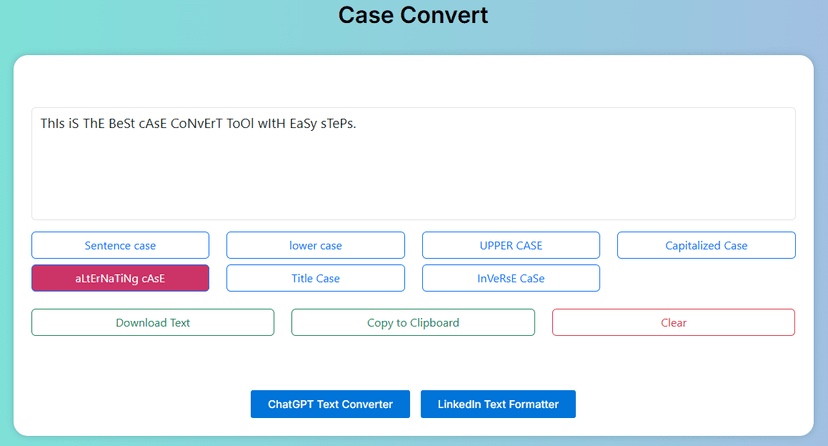Viewport: 828px width, 446px height.
Task: Place cursor at end of "sTePs."
Action: [358, 125]
